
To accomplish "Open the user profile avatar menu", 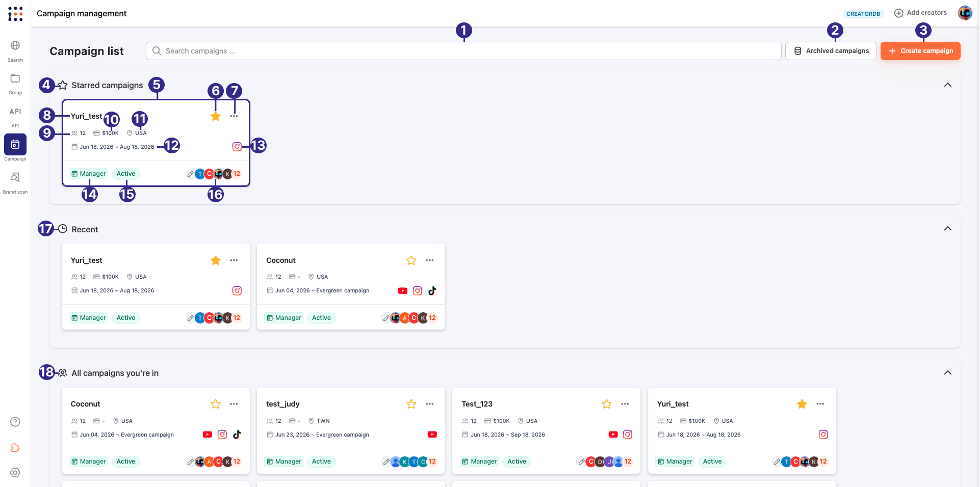I will 965,13.
